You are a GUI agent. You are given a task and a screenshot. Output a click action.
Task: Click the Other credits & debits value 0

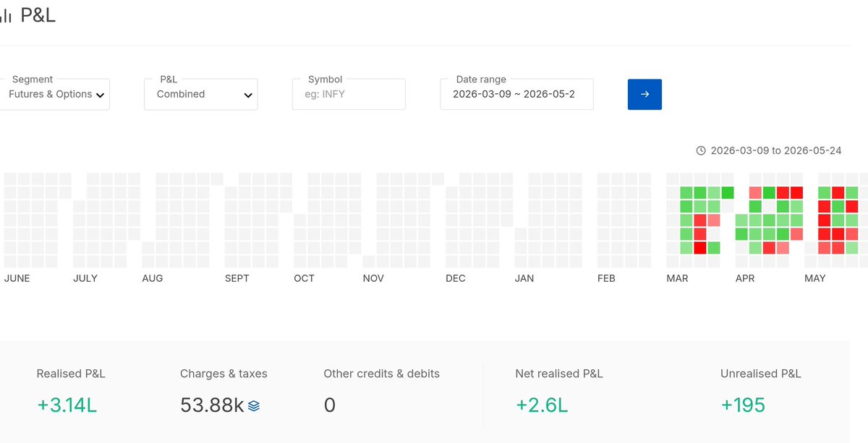(x=330, y=405)
